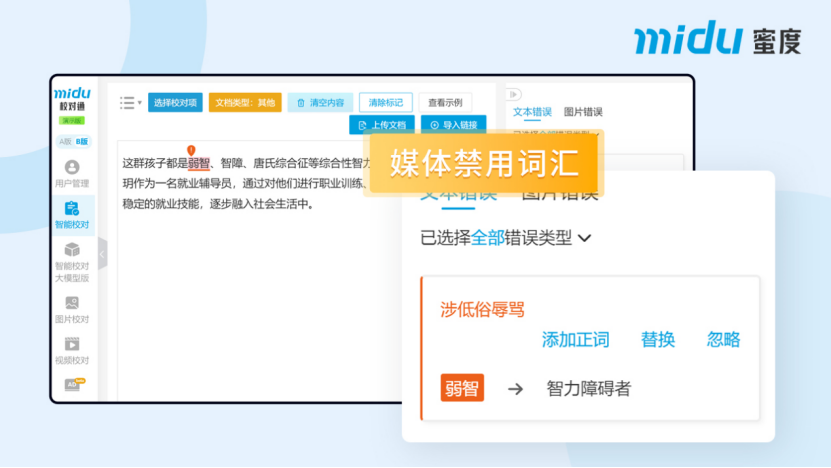Switch to B版 version toggle

tap(82, 142)
